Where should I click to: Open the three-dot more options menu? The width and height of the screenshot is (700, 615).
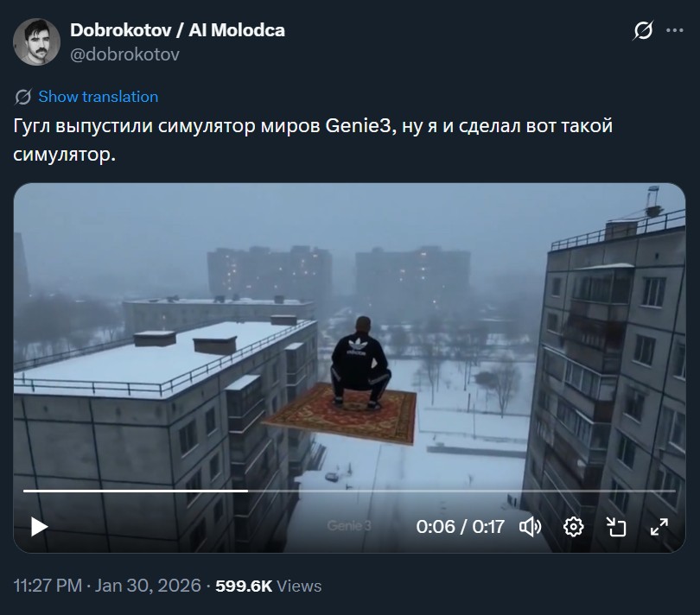[x=675, y=30]
